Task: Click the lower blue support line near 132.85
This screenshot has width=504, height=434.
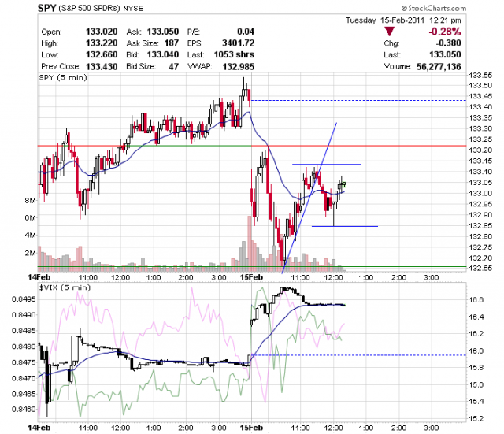Action: [x=345, y=226]
